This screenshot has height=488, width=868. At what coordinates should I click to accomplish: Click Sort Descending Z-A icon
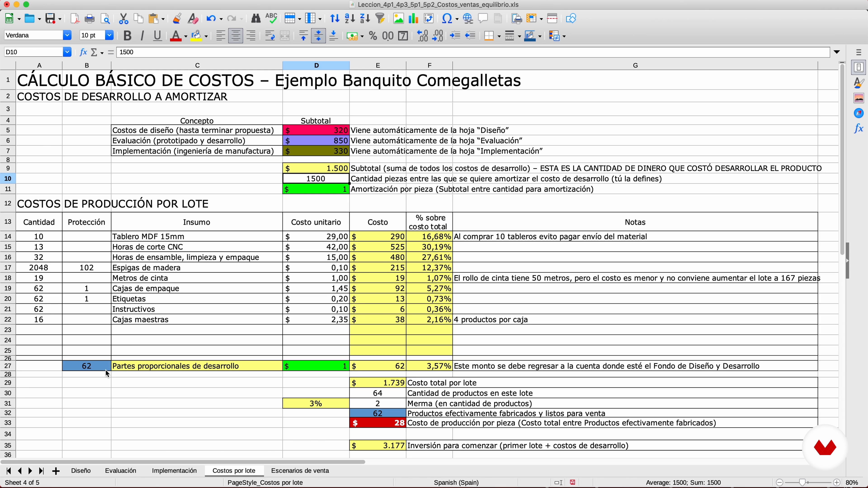tap(365, 19)
